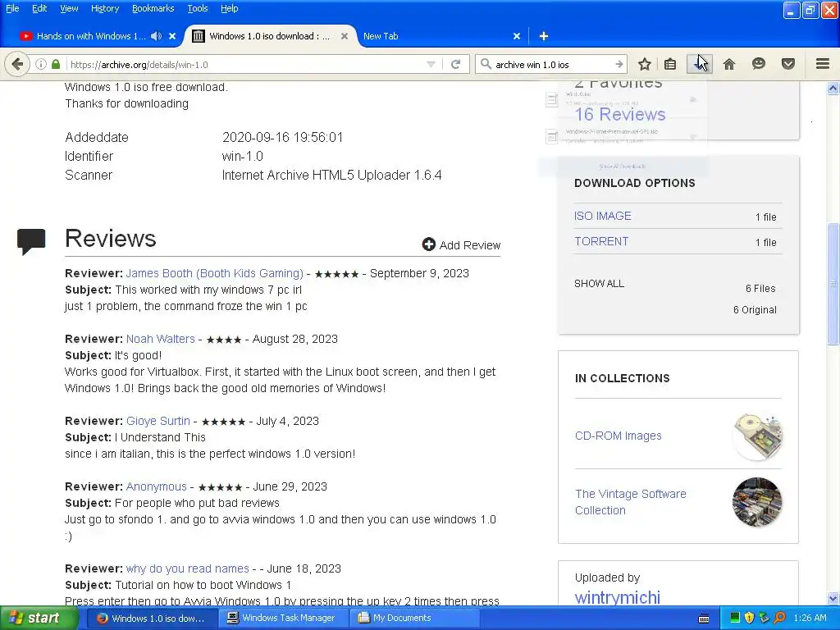Click the ISO IMAGE download link
840x630 pixels.
pos(603,216)
